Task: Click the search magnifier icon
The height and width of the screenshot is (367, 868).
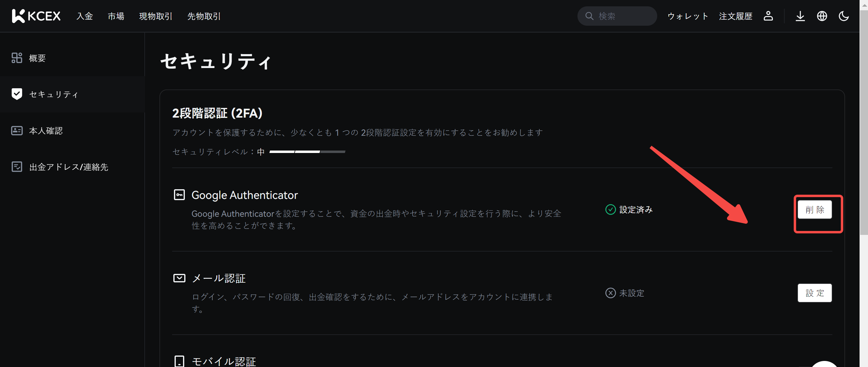Action: coord(589,16)
